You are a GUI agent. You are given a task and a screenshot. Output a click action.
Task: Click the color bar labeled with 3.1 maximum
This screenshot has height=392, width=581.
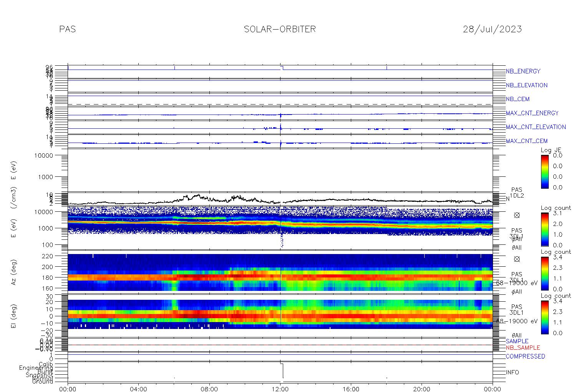(545, 229)
